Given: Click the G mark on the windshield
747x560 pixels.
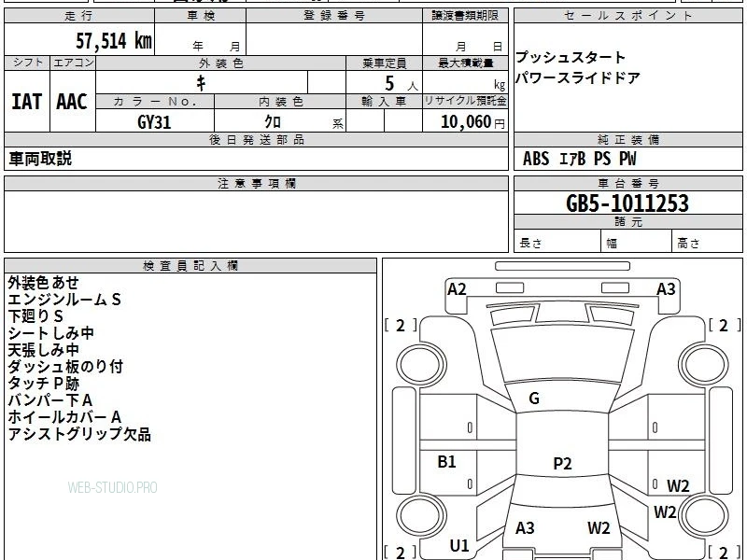Looking at the screenshot, I should tap(534, 399).
